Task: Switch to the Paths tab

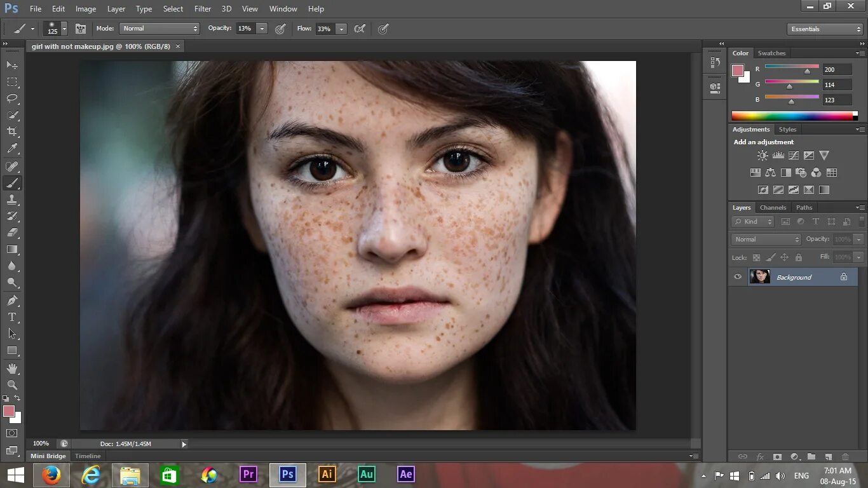Action: [x=804, y=208]
